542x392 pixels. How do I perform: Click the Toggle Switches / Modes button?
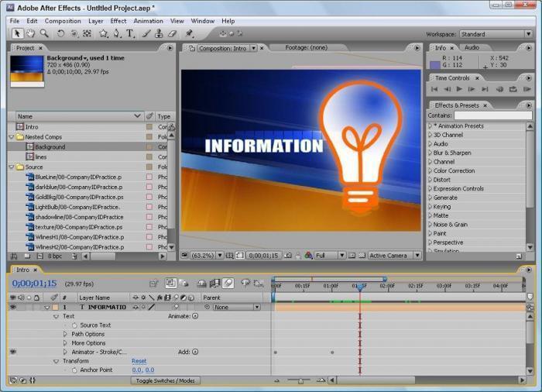[x=165, y=380]
